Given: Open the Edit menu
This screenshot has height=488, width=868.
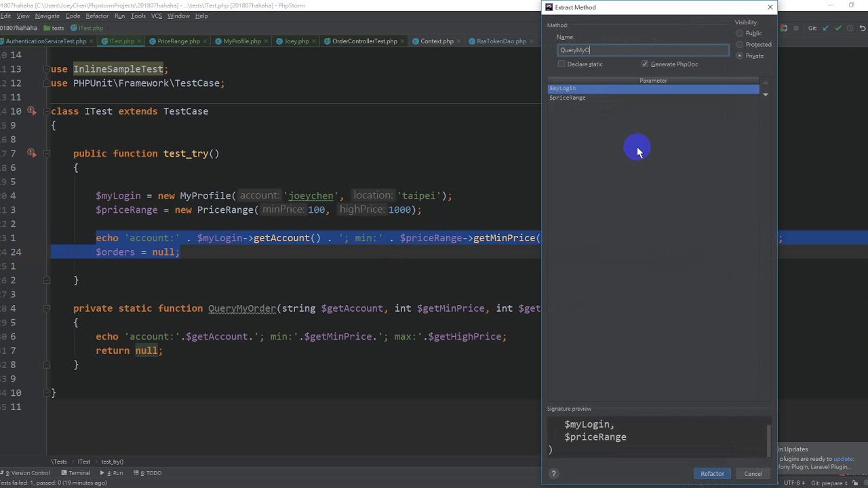Looking at the screenshot, I should point(5,16).
